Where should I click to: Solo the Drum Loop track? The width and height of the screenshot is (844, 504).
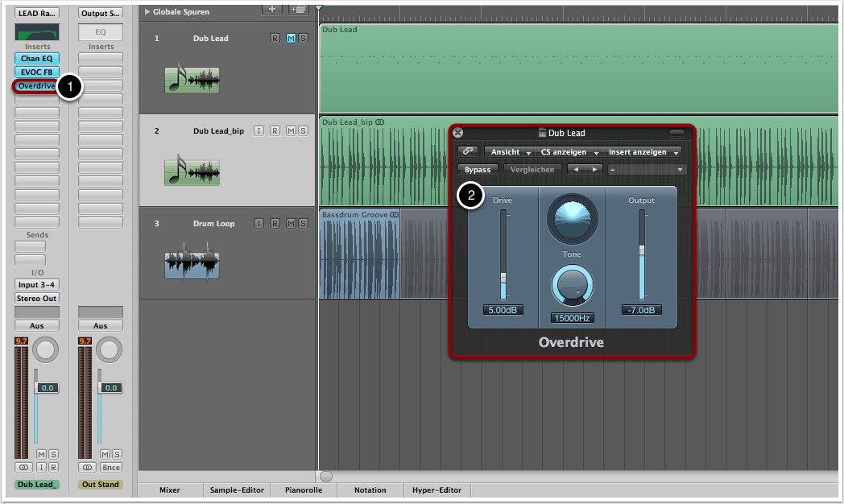302,224
